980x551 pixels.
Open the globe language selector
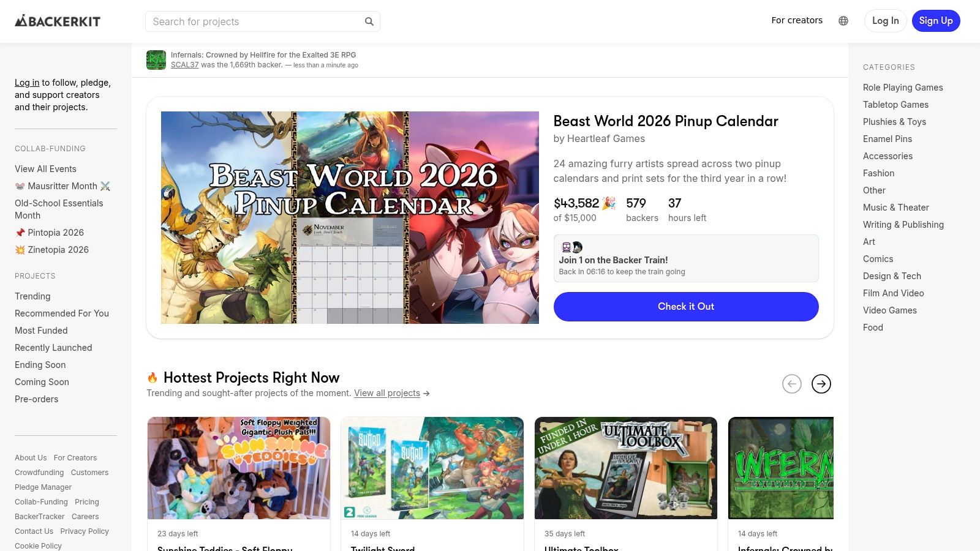843,20
